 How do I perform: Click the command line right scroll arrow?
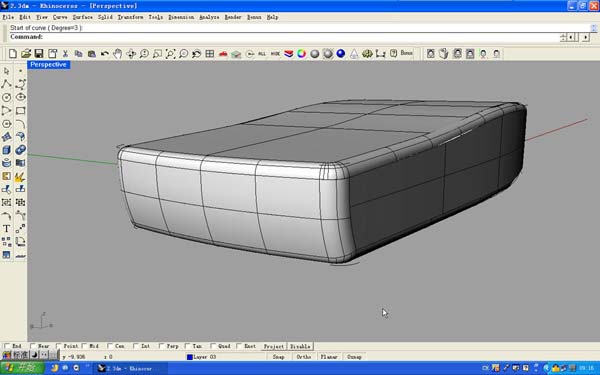tap(585, 37)
